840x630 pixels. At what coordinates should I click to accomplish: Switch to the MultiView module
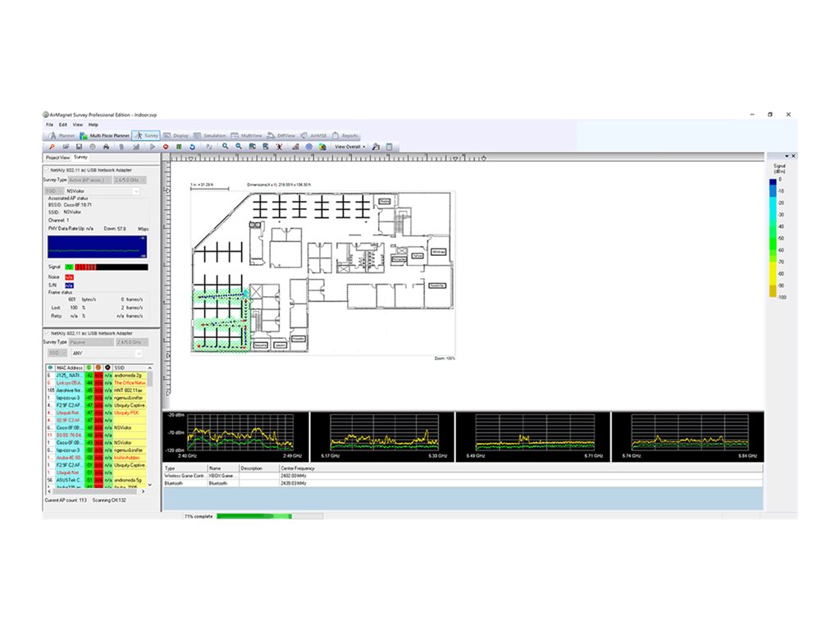click(246, 136)
